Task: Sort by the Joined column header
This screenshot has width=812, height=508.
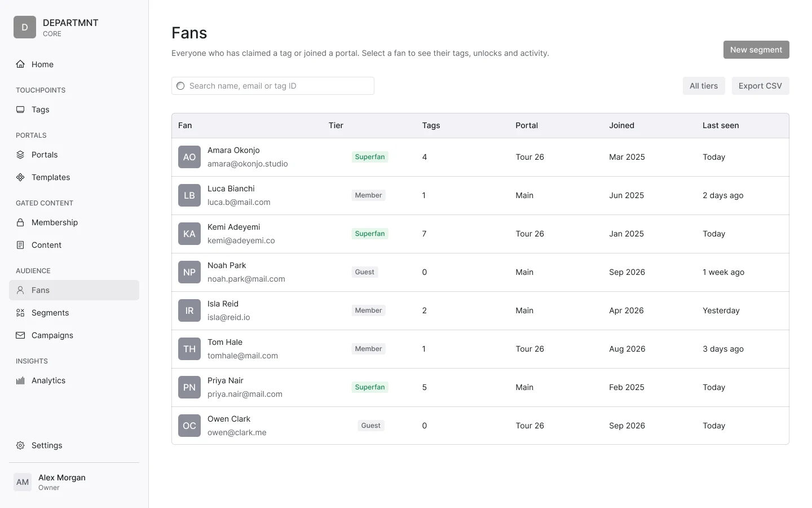Action: tap(621, 125)
